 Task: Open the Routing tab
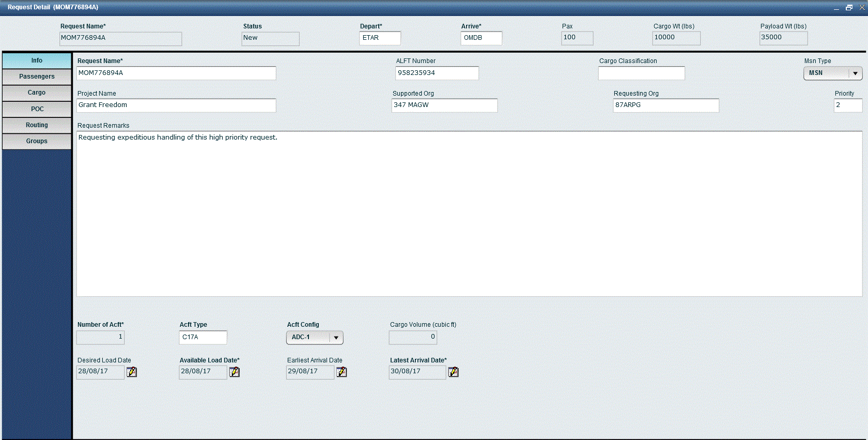tap(37, 125)
